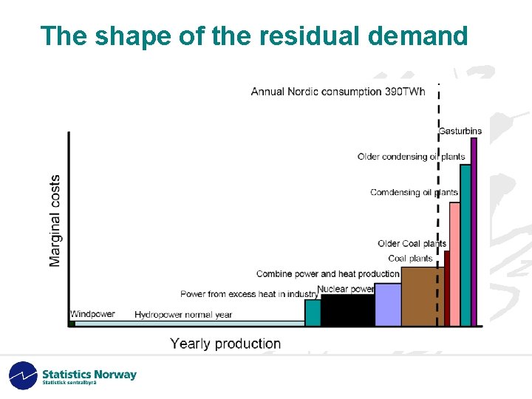Click the pink condensing oil plants bar
This screenshot has width=532, height=399.
[454, 265]
